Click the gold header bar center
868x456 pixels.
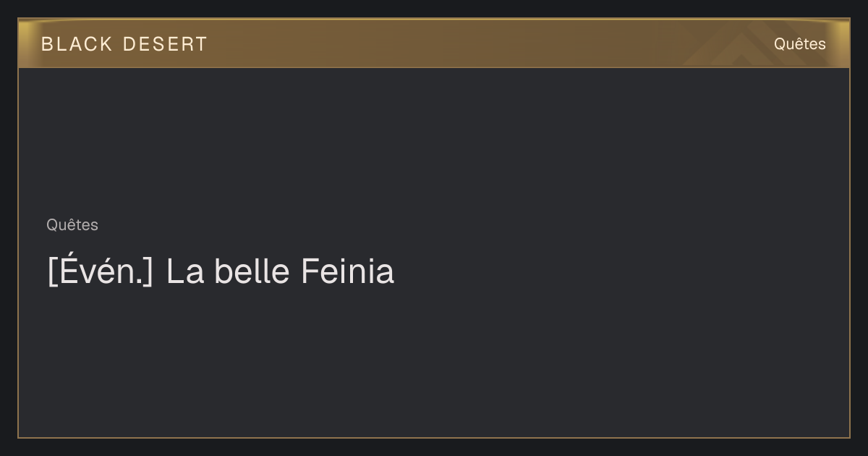[x=434, y=43]
